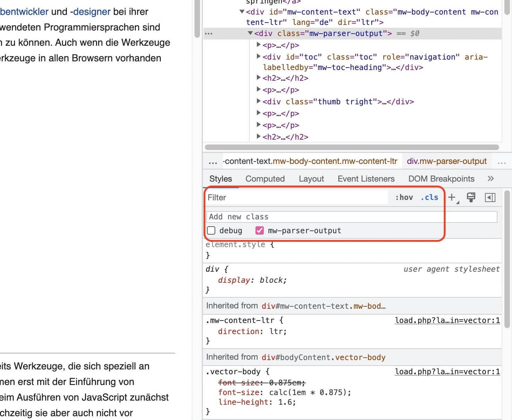
Task: Click the line-height value '1.6'
Action: [285, 402]
